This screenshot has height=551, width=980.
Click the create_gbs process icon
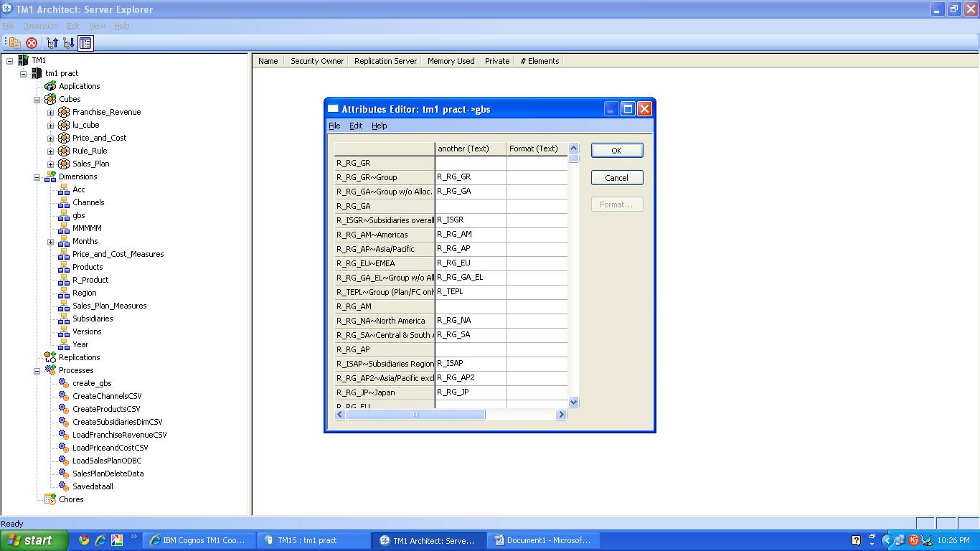[64, 383]
